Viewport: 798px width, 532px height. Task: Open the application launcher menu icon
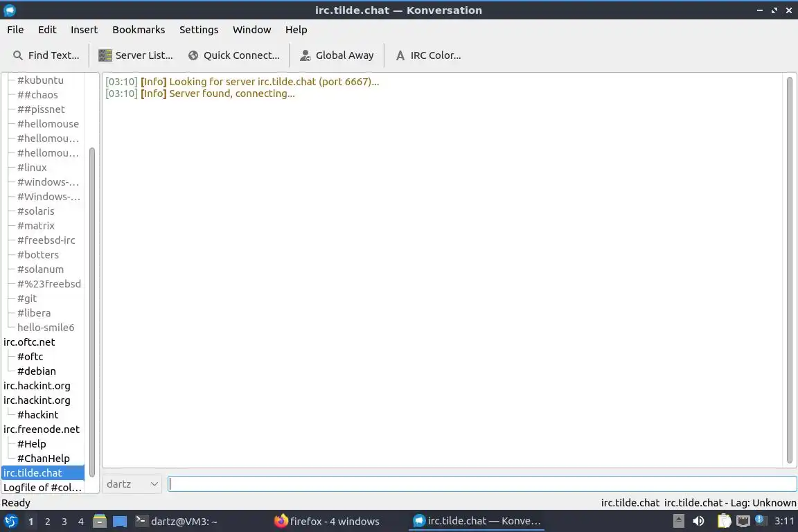(10, 522)
